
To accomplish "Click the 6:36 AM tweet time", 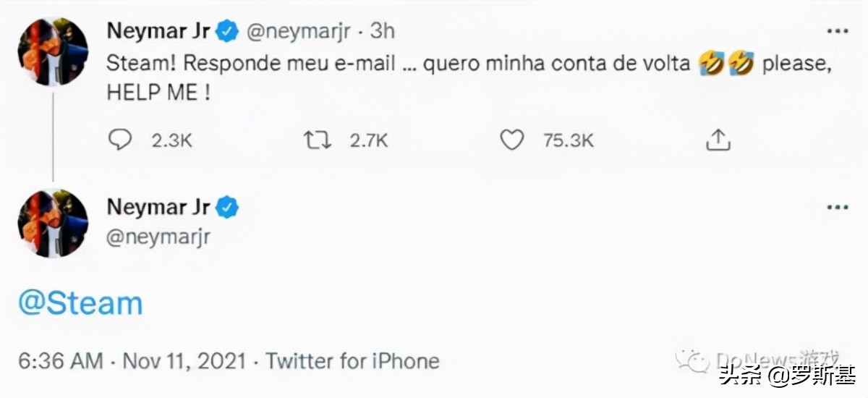I will [61, 360].
